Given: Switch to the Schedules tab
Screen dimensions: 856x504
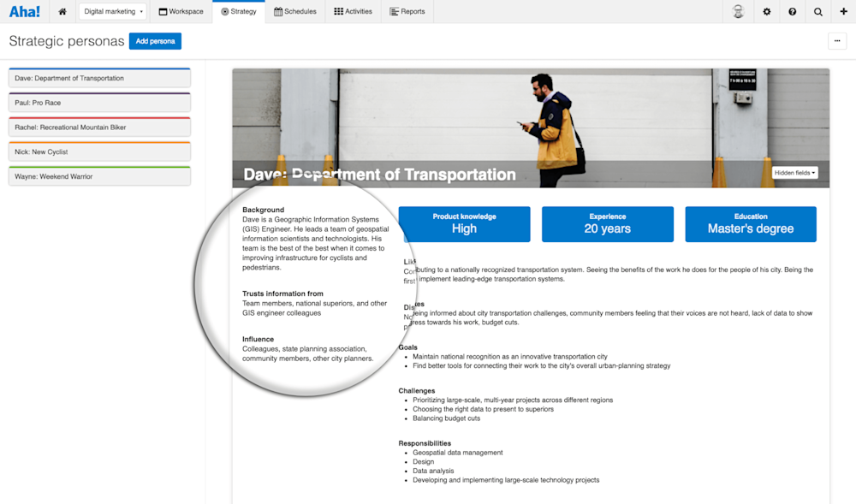Looking at the screenshot, I should coord(295,11).
